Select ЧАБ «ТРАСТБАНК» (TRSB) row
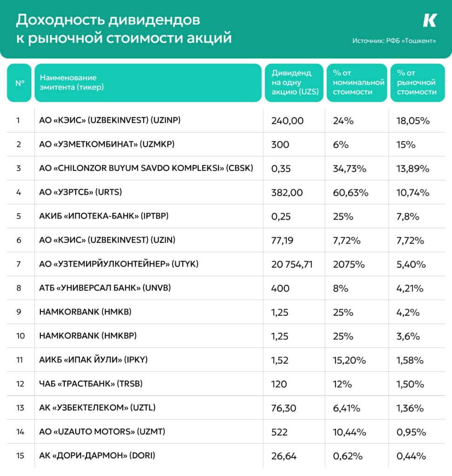Image resolution: width=452 pixels, height=476 pixels. (226, 384)
